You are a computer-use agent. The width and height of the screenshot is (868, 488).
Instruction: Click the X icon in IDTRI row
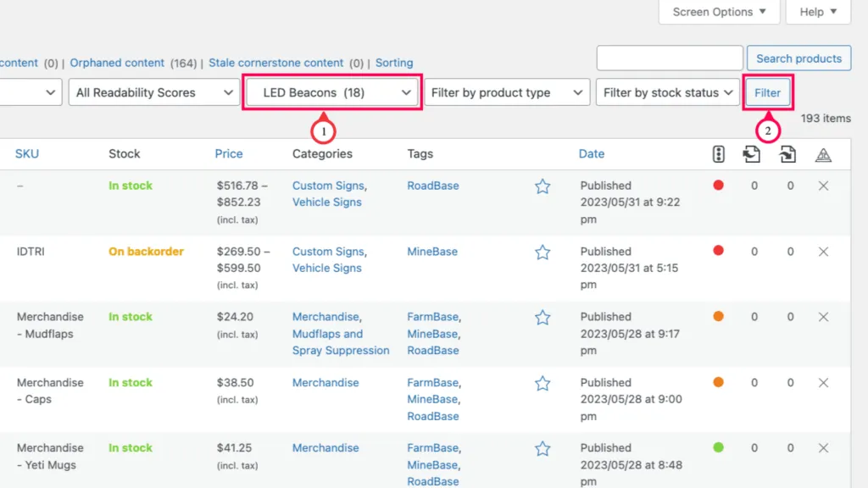coord(823,252)
